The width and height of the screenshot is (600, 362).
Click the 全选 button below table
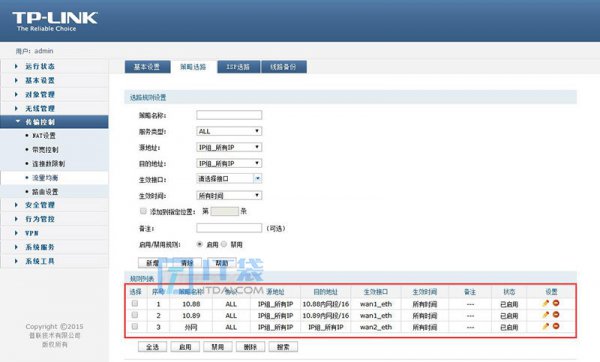point(152,347)
